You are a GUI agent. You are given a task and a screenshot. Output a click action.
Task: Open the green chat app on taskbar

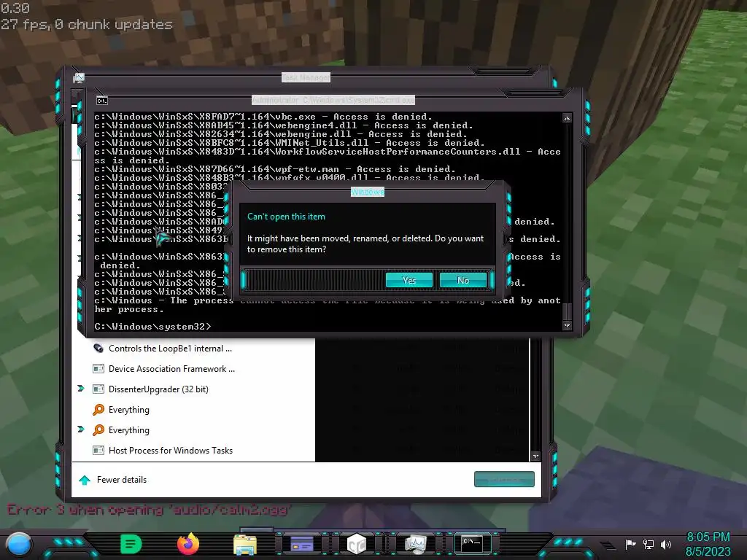point(131,544)
